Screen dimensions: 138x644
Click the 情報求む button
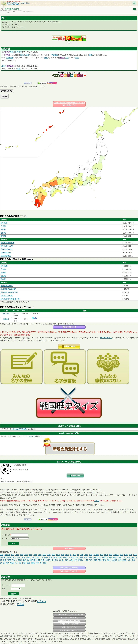[x=5, y=96]
